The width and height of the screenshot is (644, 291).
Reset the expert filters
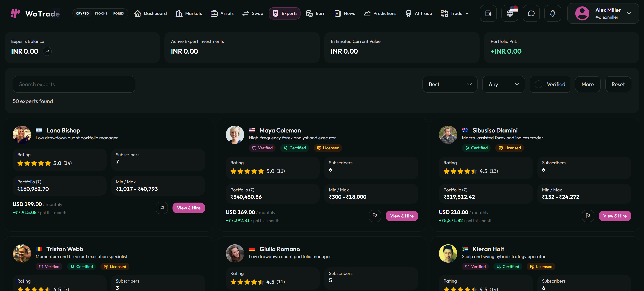point(618,84)
